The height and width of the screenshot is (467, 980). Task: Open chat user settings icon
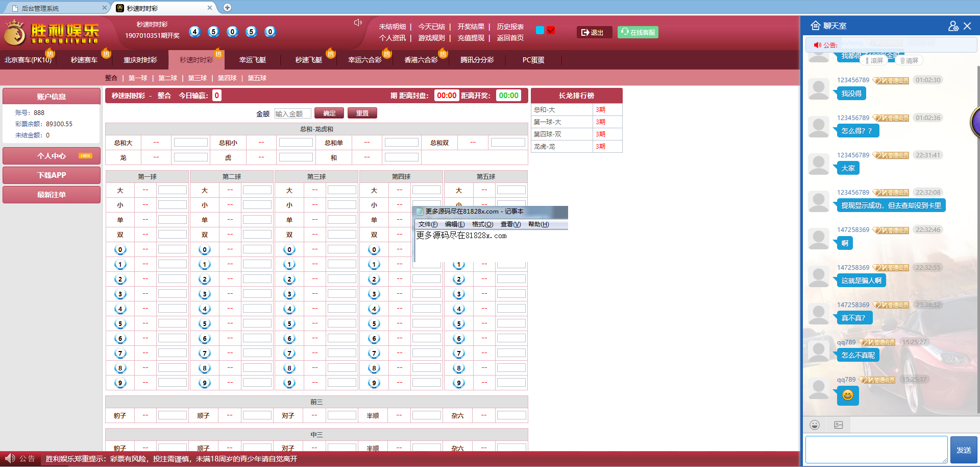click(x=953, y=26)
